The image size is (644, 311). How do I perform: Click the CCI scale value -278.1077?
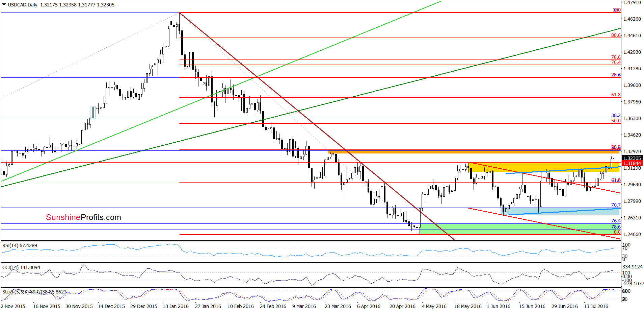point(633,284)
